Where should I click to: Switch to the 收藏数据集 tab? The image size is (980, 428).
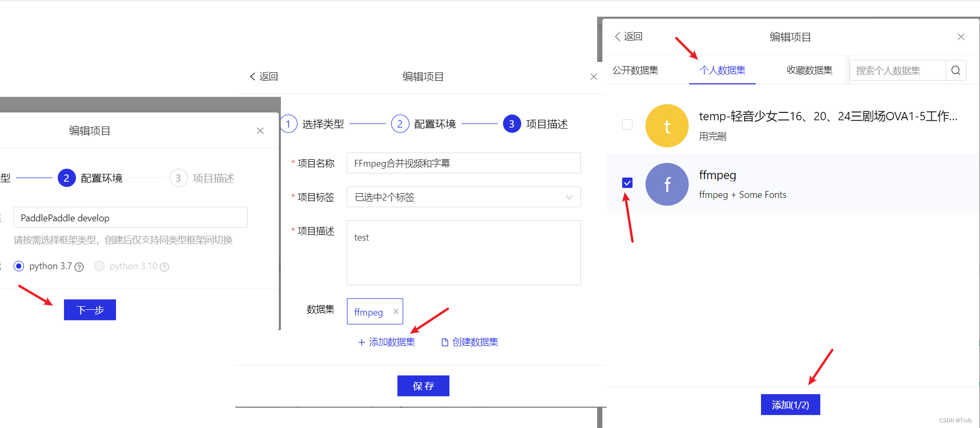(x=809, y=70)
